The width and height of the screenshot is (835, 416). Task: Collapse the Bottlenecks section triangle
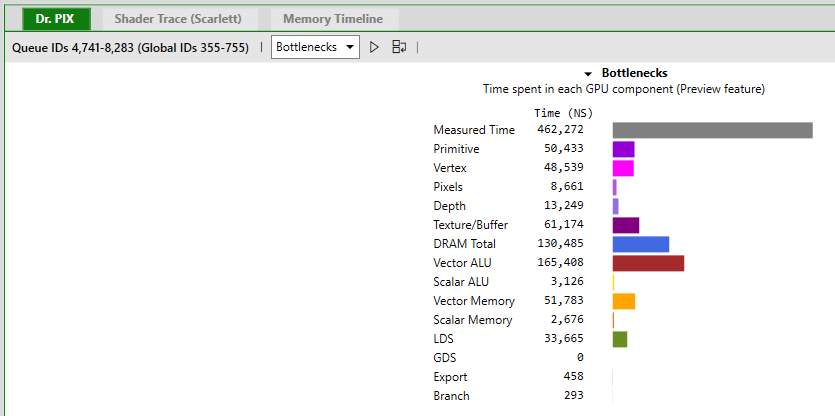tap(588, 74)
